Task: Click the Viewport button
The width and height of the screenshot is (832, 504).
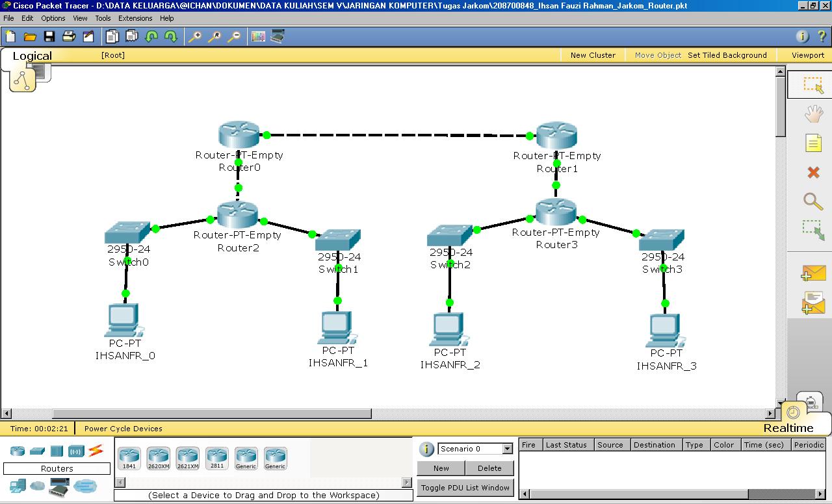Action: pyautogui.click(x=808, y=55)
